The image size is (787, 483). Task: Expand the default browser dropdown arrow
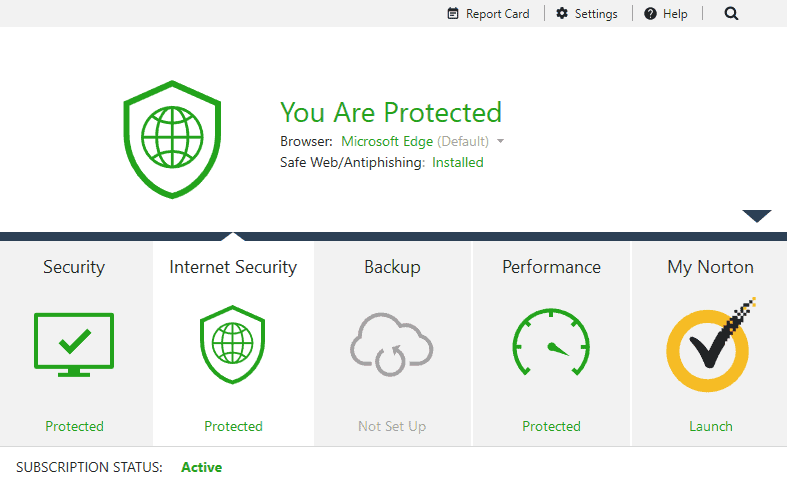(500, 142)
